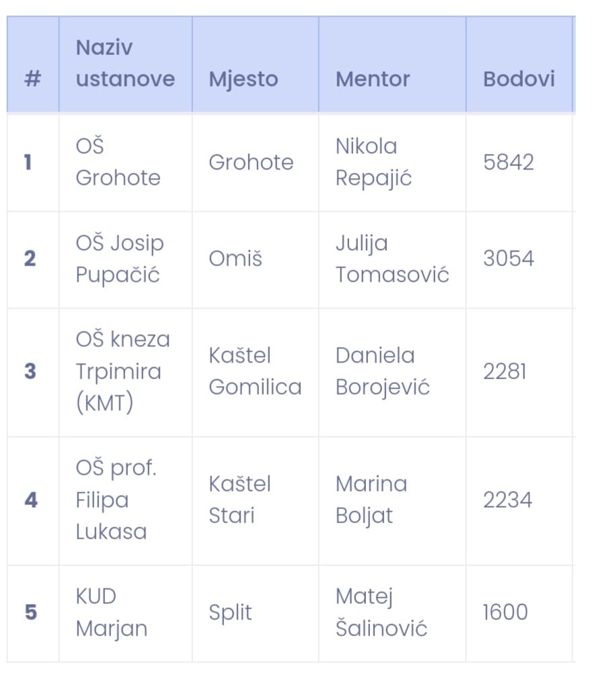Click mentor Daniela Borojević
The image size is (592, 700).
[383, 371]
